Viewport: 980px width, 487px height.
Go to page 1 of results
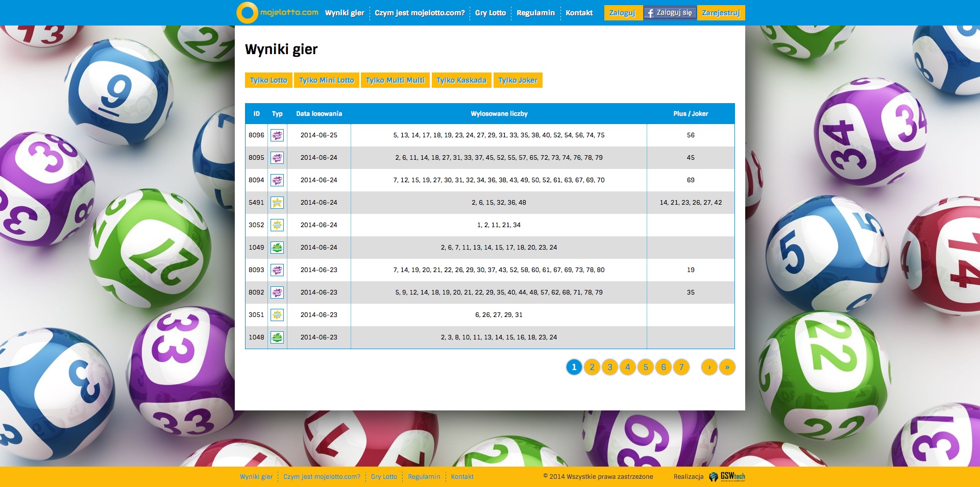click(x=574, y=367)
